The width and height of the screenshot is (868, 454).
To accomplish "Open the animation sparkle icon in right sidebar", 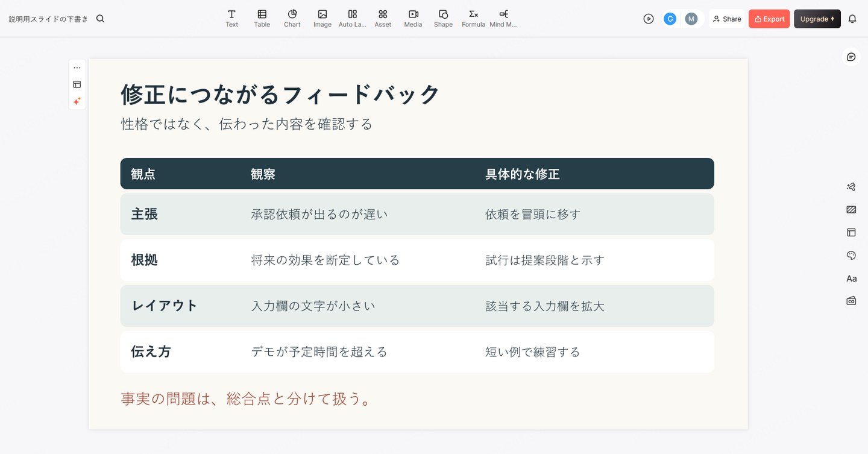I will (x=851, y=187).
